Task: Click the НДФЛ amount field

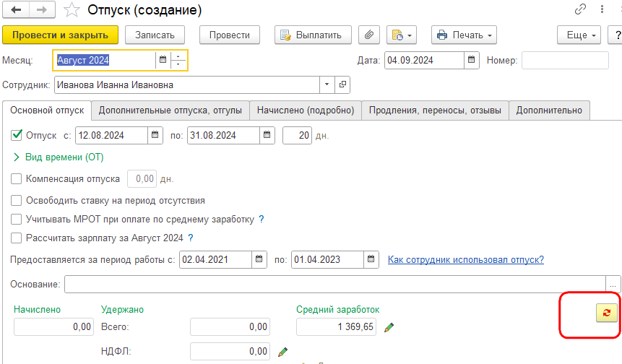Action: pyautogui.click(x=230, y=351)
